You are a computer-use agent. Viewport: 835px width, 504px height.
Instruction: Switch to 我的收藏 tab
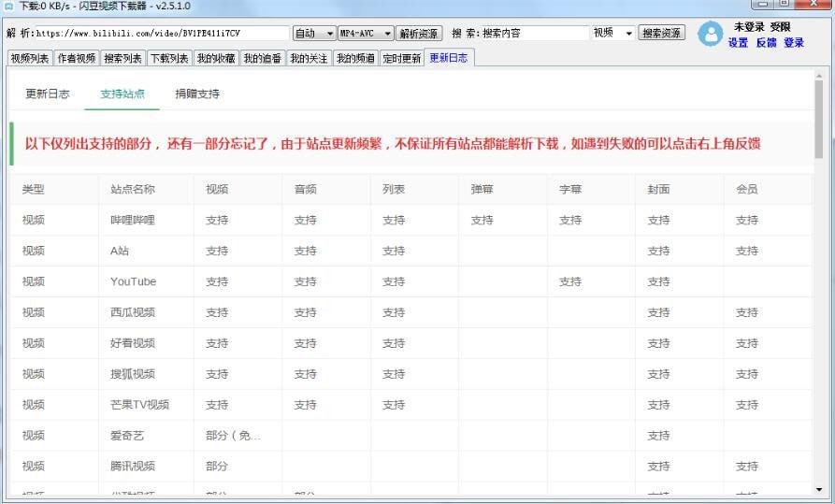click(x=216, y=58)
